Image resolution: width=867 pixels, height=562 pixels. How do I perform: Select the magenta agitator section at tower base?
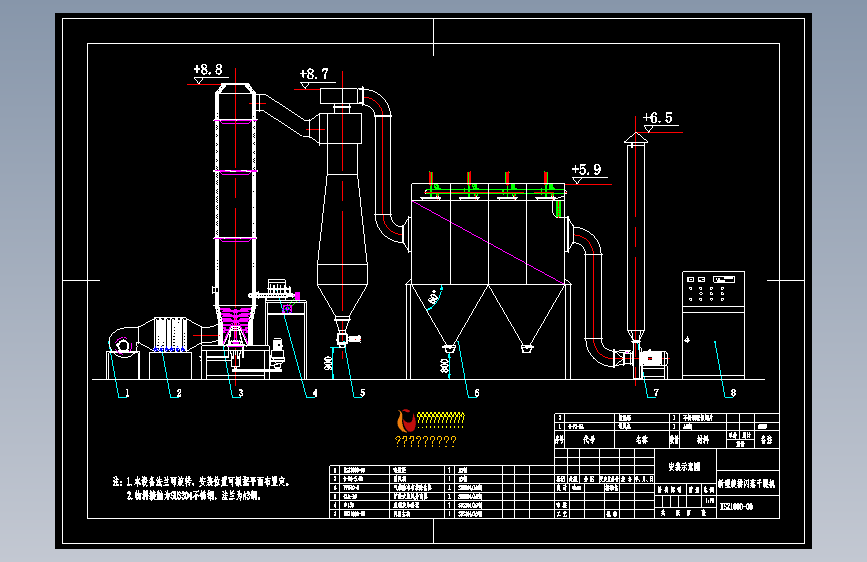236,325
